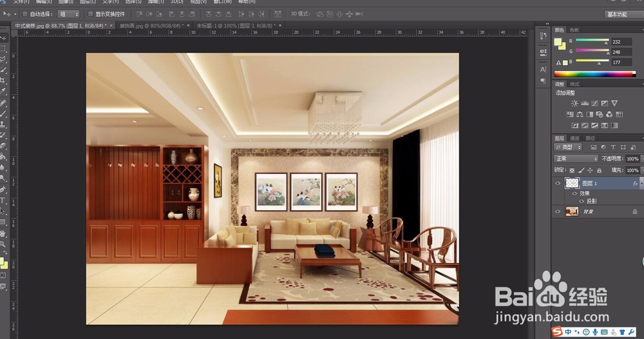Screen dimensions: 644x339
Task: Click the auto-align layers button in options bar
Action: [x=278, y=14]
